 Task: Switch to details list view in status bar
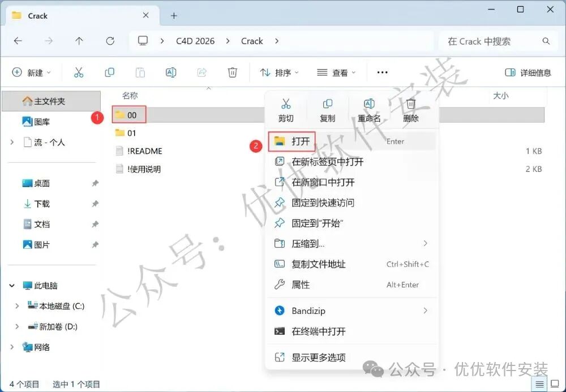tap(539, 384)
